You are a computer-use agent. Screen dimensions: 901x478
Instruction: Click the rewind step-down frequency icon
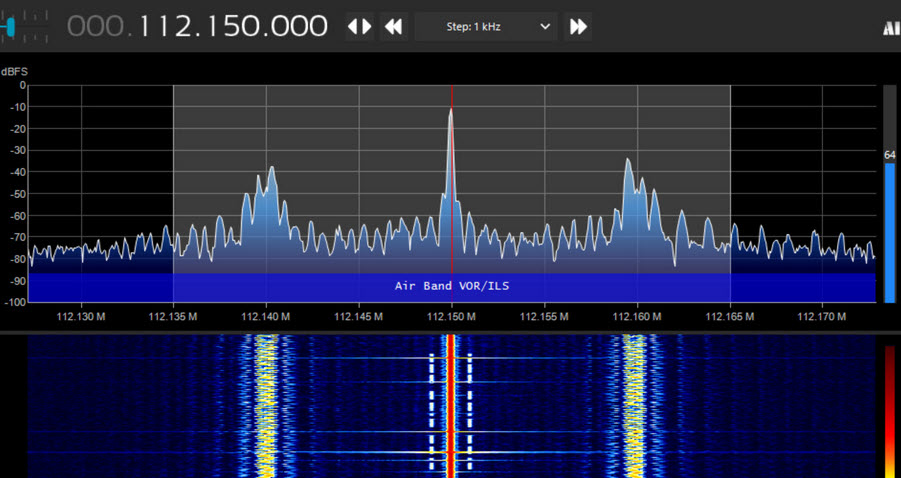coord(394,27)
